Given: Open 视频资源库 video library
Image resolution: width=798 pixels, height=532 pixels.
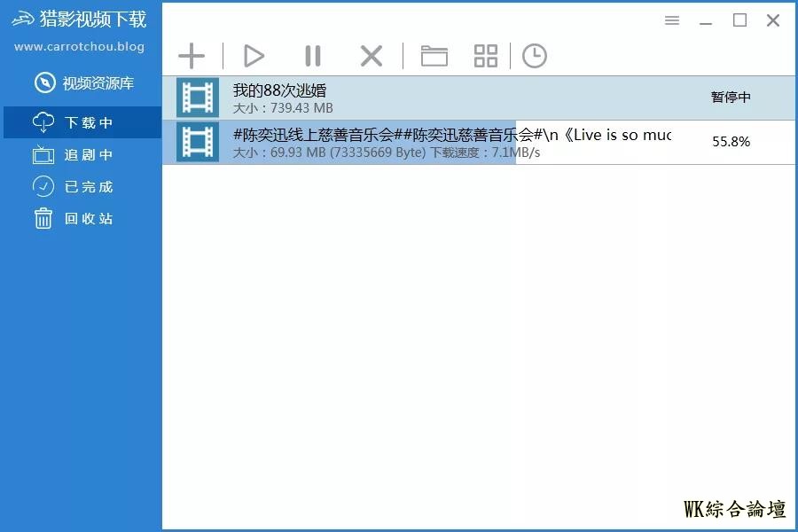Looking at the screenshot, I should (83, 83).
